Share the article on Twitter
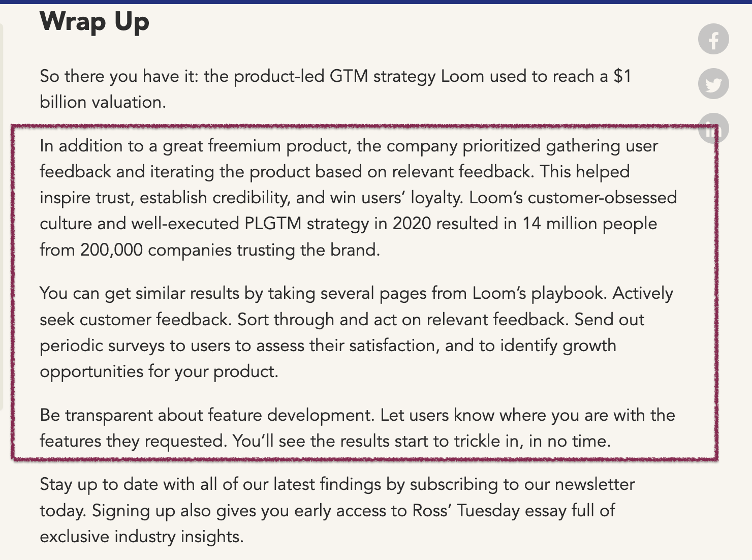The height and width of the screenshot is (560, 752). 713,84
